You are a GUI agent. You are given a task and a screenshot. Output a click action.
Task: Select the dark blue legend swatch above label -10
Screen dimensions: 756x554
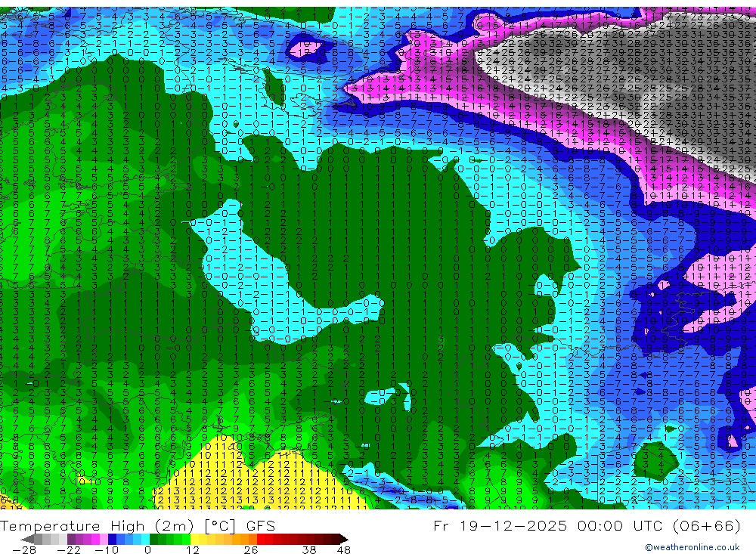click(x=112, y=539)
